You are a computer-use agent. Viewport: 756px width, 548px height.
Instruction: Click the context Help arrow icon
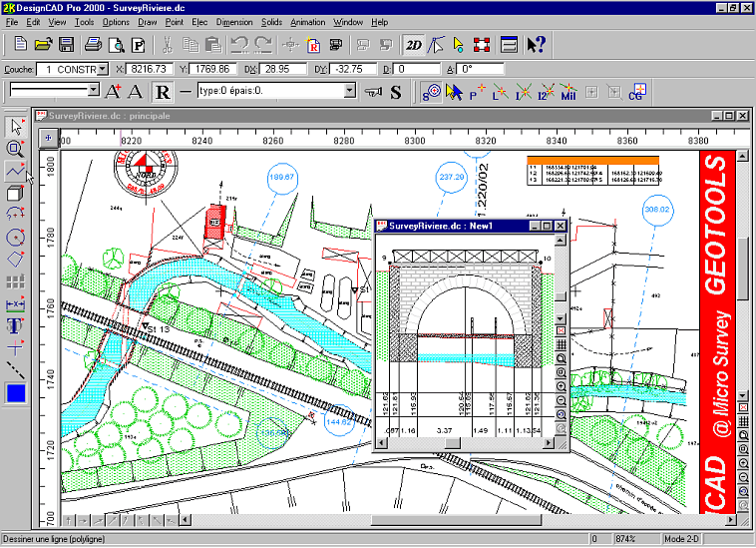coord(536,45)
